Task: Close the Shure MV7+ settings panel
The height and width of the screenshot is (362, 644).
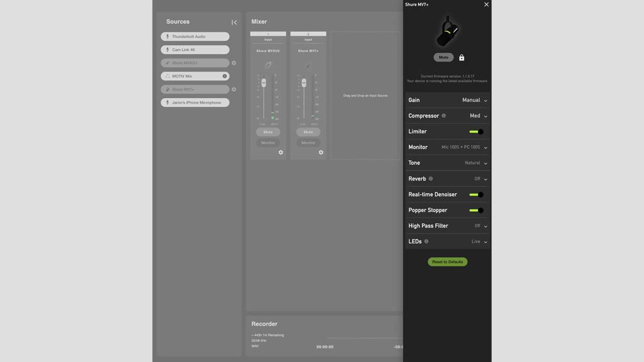Action: tap(486, 4)
